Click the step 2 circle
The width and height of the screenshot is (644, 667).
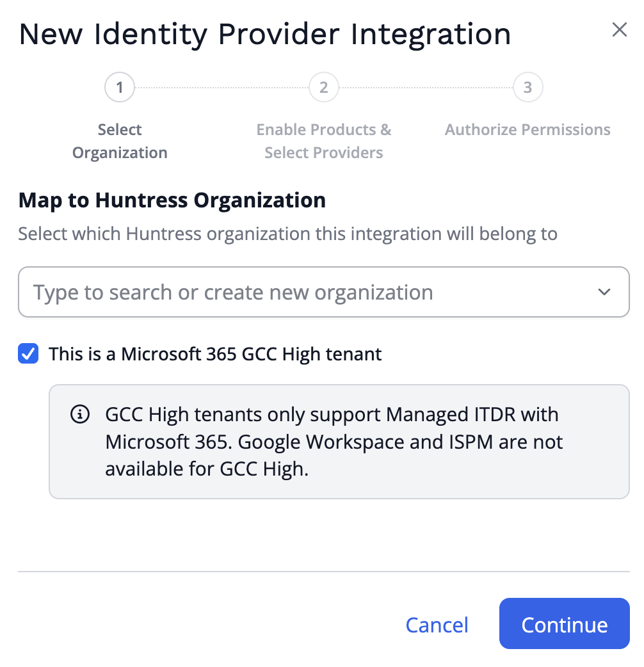tap(324, 87)
